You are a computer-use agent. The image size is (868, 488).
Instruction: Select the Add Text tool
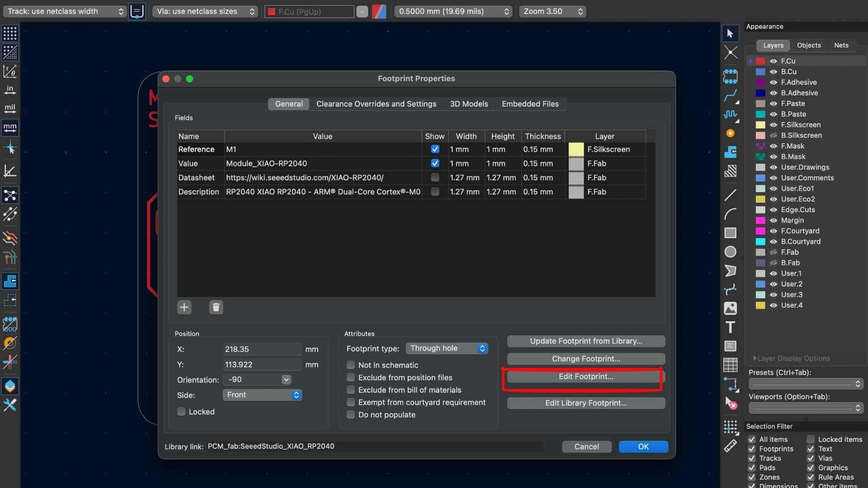[730, 327]
